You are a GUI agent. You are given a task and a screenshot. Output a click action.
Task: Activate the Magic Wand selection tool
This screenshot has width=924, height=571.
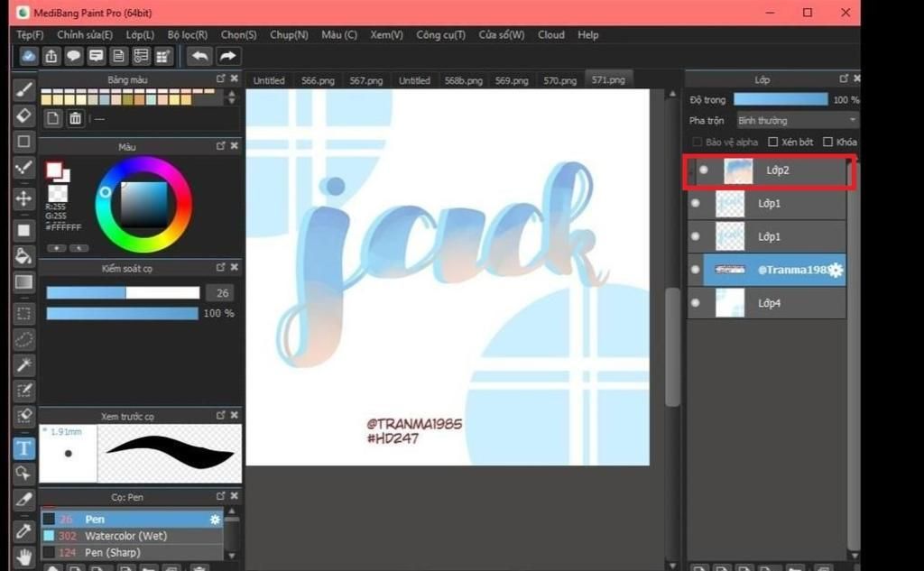coord(24,365)
